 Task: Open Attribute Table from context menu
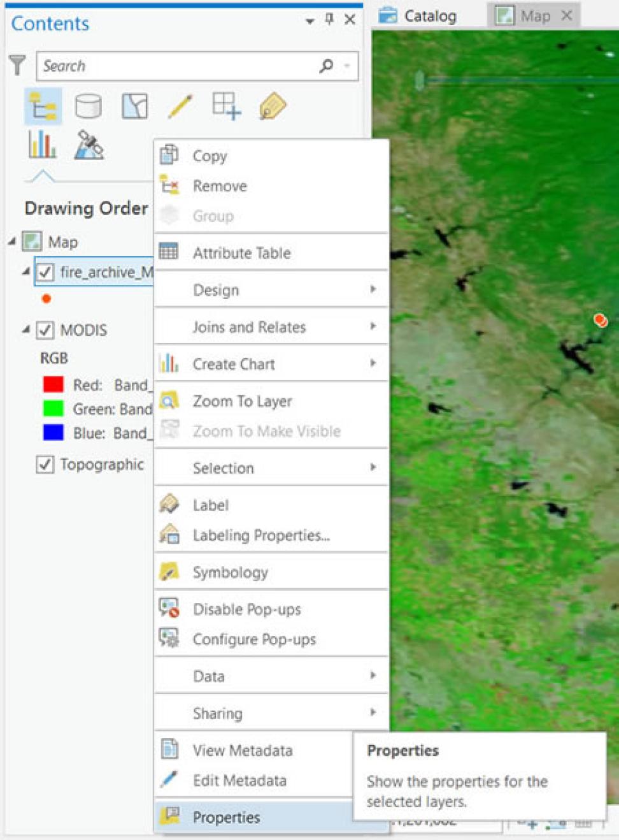pos(271,252)
